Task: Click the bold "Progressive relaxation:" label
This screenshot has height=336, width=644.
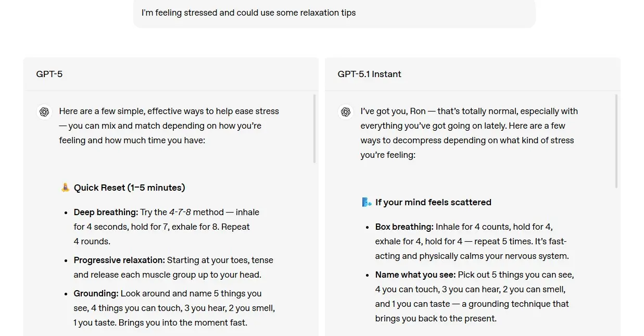Action: (119, 260)
